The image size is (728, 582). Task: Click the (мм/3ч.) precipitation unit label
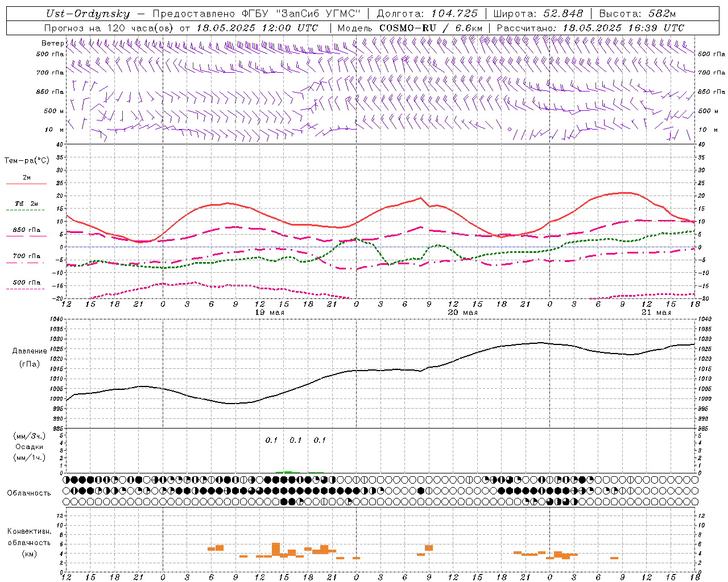tap(29, 436)
